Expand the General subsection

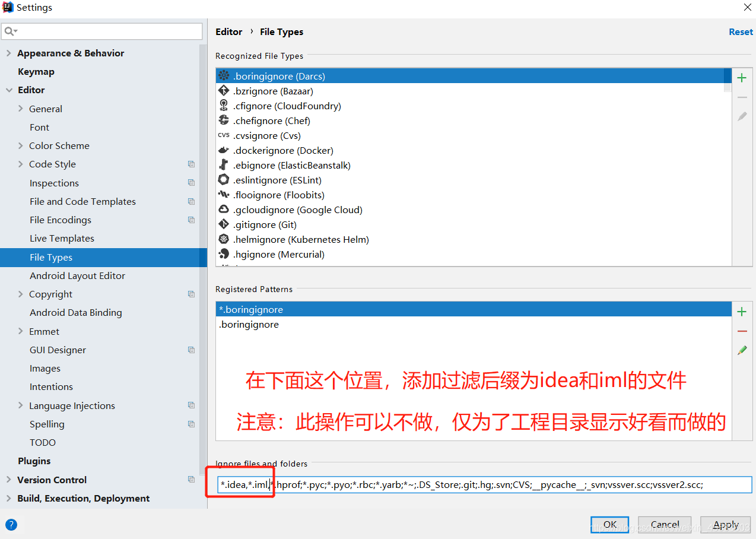(x=21, y=109)
